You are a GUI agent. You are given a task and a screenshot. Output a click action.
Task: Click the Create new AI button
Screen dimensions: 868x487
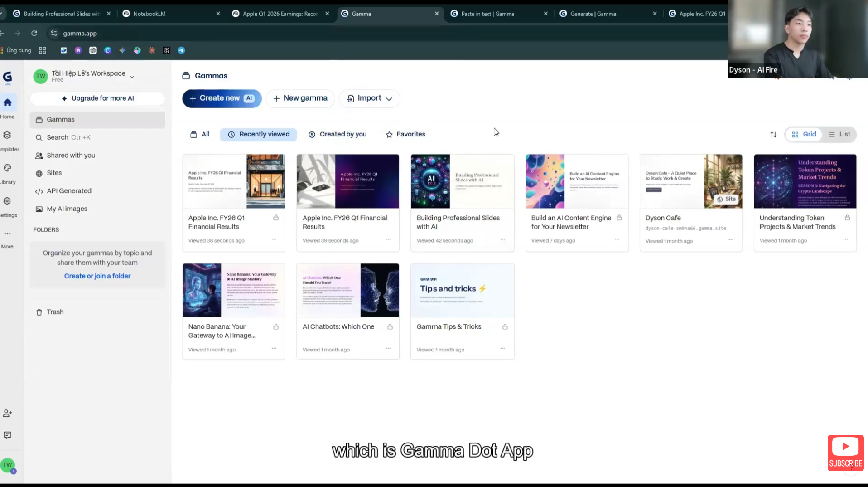tap(222, 98)
